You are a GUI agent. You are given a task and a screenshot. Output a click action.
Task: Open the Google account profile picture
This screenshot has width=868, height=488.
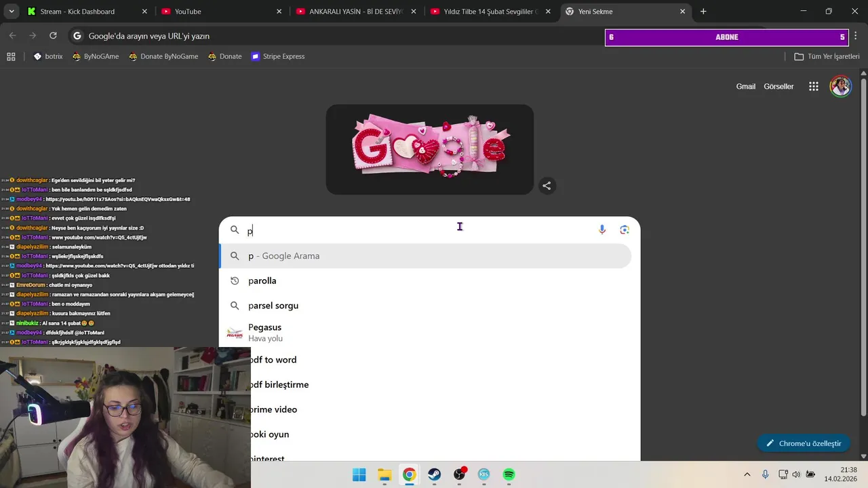pyautogui.click(x=841, y=86)
